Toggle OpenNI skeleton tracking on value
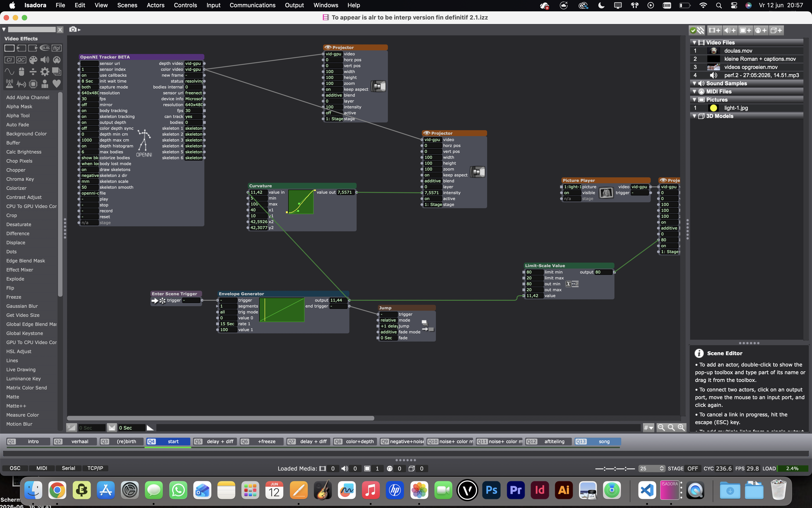This screenshot has width=812, height=508. (89, 116)
